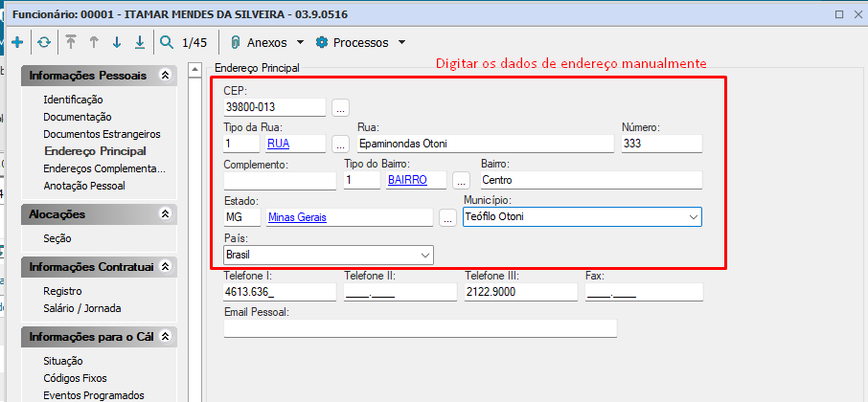868x402 pixels.
Task: Click the record counter 1/45
Action: pyautogui.click(x=194, y=42)
